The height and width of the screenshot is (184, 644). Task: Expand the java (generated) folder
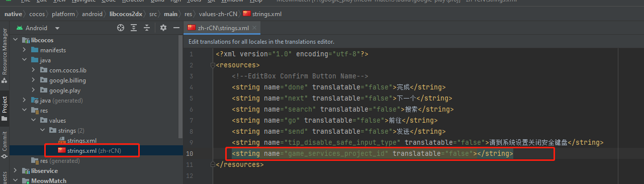click(24, 100)
